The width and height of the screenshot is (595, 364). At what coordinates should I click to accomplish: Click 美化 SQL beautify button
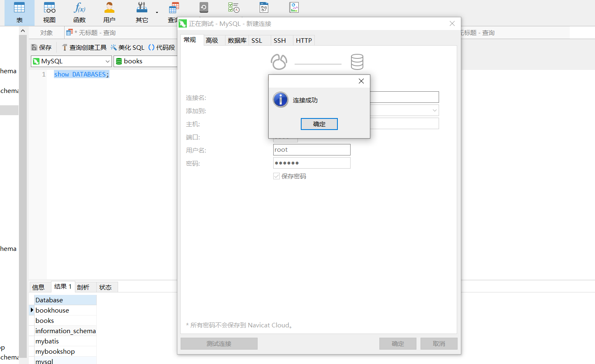coord(128,48)
